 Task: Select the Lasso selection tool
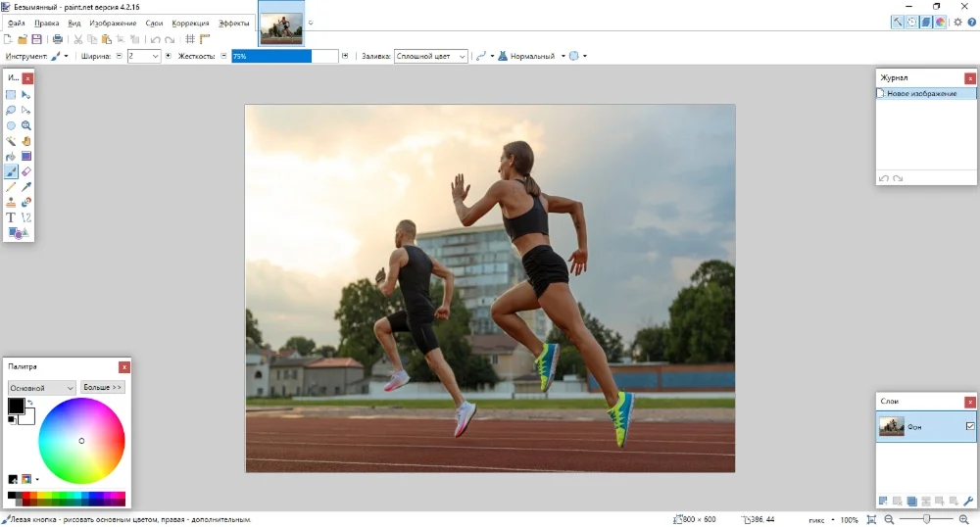click(x=11, y=111)
